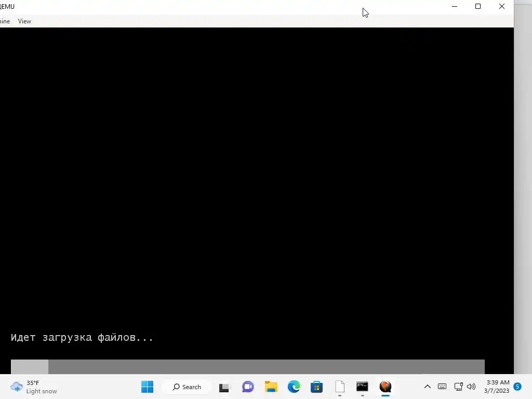Viewport: 532px width, 399px height.
Task: Launch the Chat app from taskbar
Action: (248, 387)
